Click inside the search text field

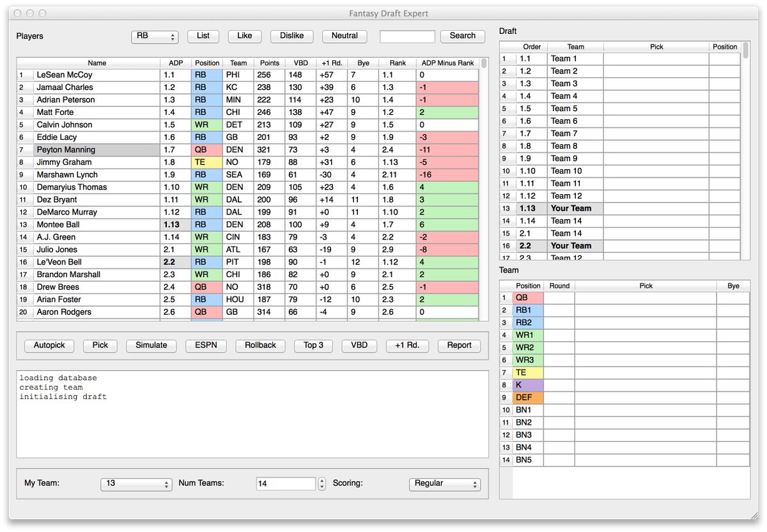click(x=407, y=36)
